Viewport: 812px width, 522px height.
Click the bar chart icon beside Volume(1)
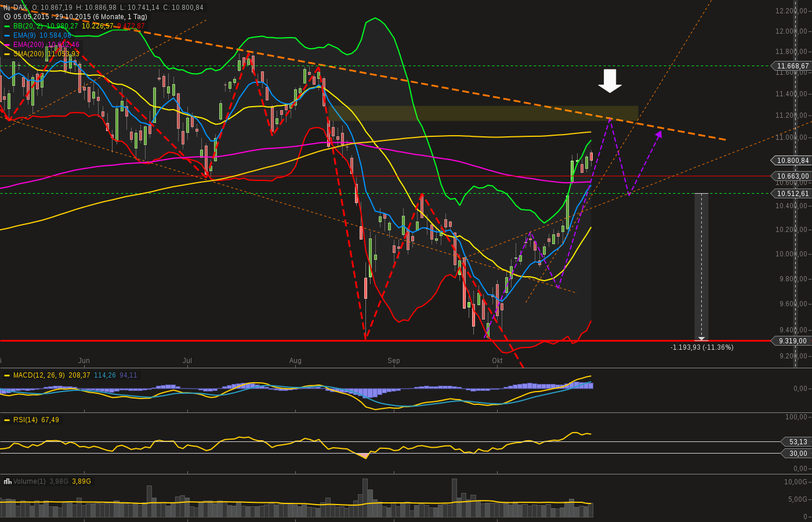(8, 481)
